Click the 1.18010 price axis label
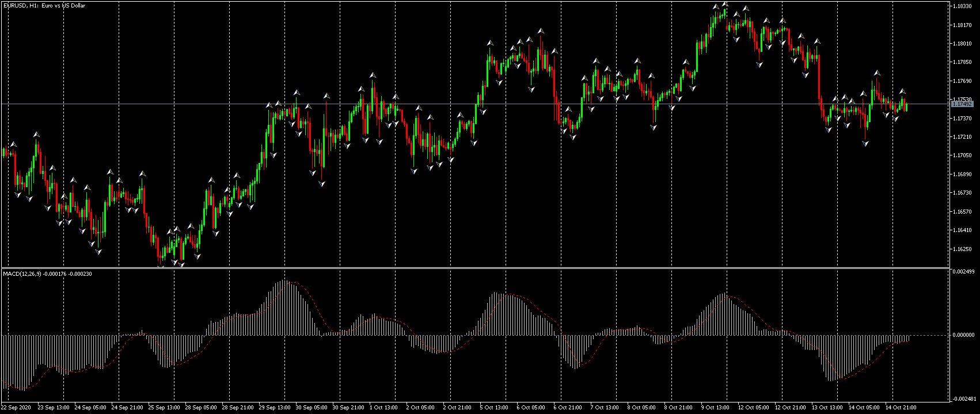This screenshot has height=414, width=980. [x=962, y=44]
